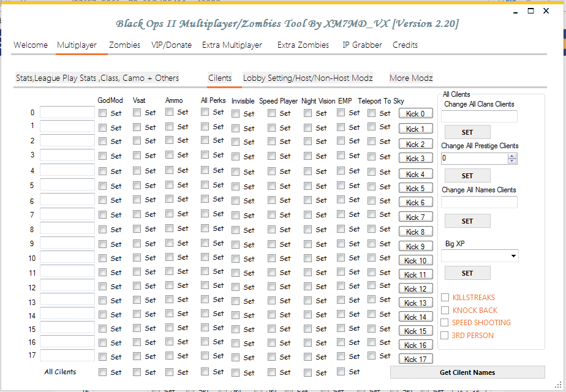The image size is (566, 392).
Task: Enable EMP for client 7
Action: (341, 214)
